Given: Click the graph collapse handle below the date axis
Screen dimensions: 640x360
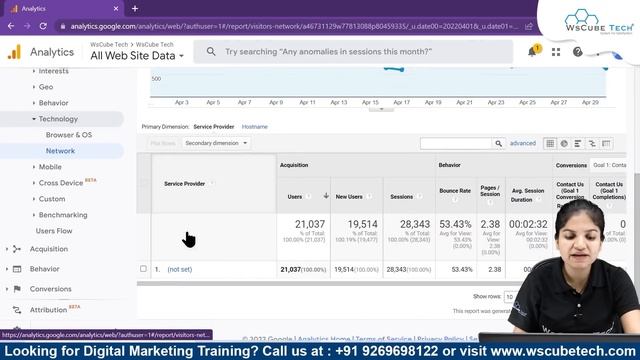Looking at the screenshot, I should click(x=381, y=109).
